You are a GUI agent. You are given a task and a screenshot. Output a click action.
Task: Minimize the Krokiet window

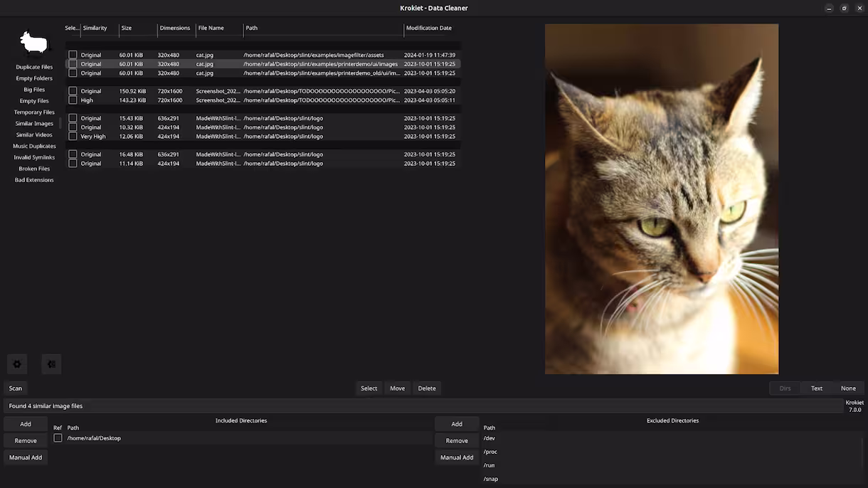[x=830, y=8]
